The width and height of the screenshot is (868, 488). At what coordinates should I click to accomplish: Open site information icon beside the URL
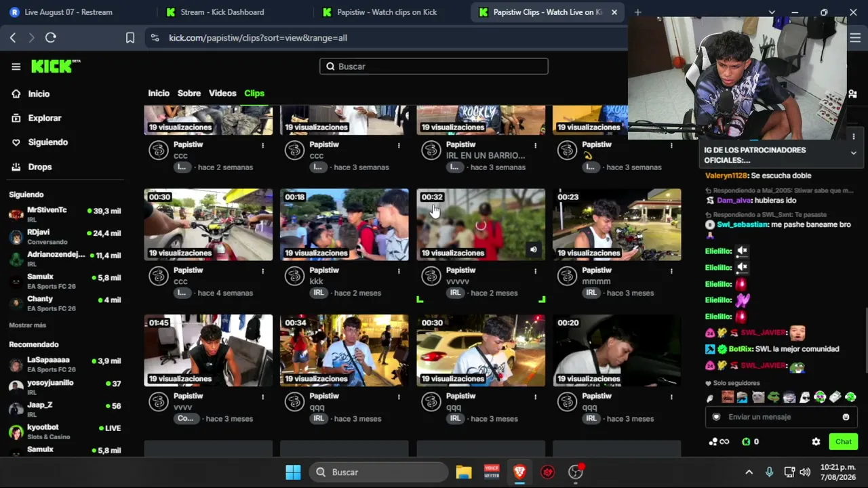(155, 38)
